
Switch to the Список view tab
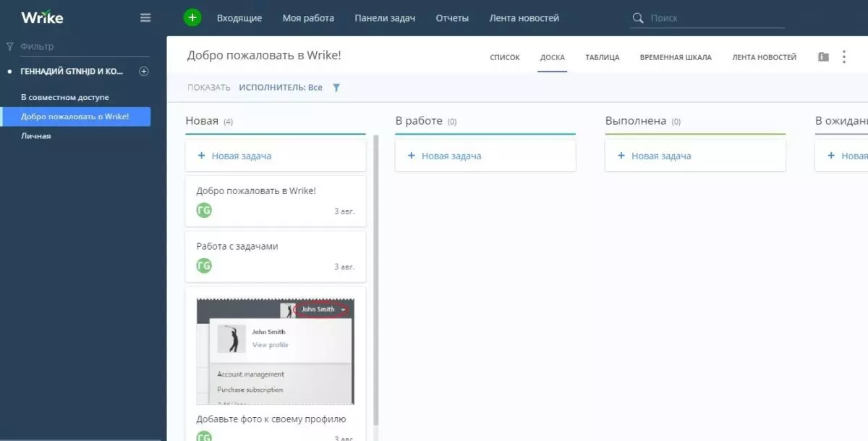click(505, 57)
